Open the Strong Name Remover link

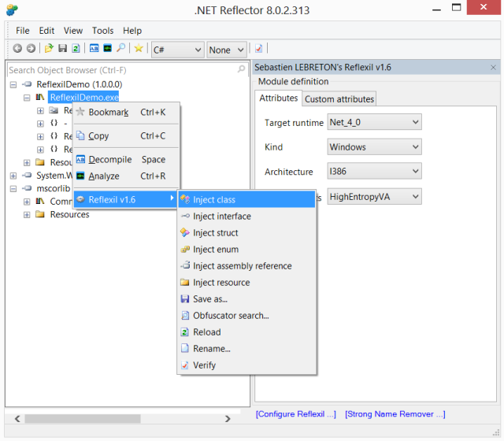(x=395, y=414)
